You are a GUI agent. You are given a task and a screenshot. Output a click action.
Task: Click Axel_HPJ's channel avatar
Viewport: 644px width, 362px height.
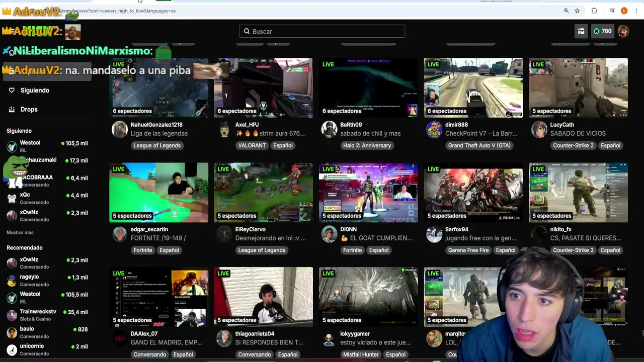pos(224,129)
